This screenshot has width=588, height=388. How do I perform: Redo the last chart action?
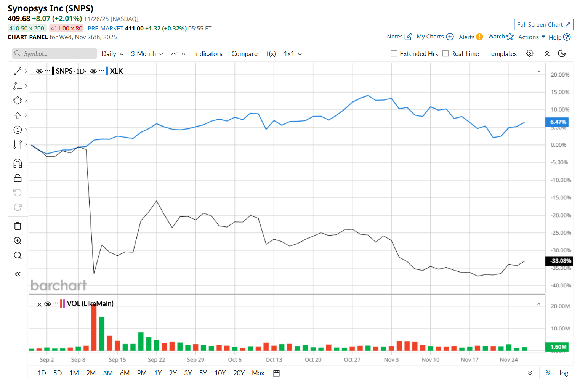(18, 207)
